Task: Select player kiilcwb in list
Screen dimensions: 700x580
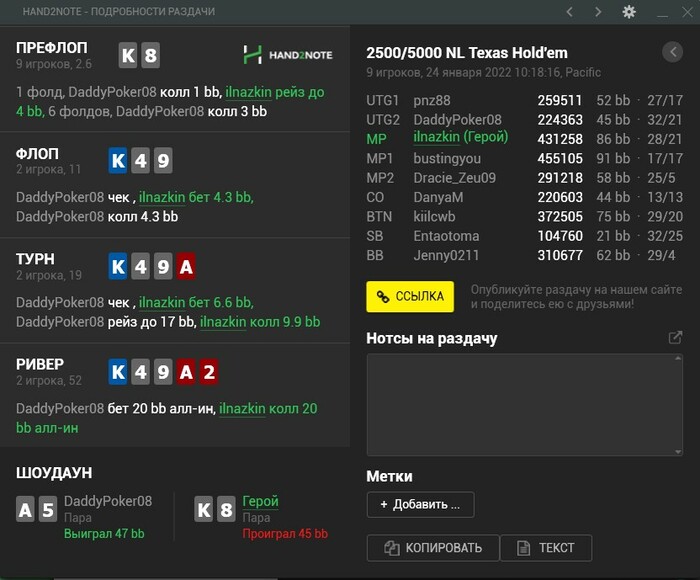Action: (434, 217)
